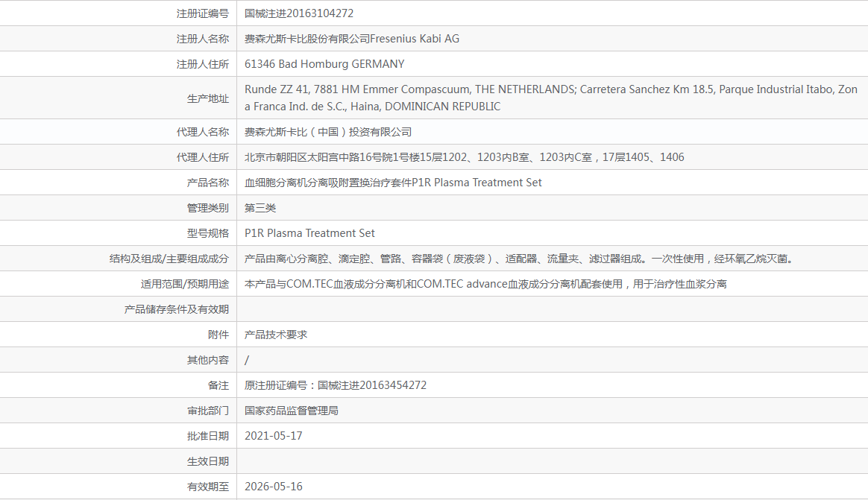Click the 结构及组成/主要组成成分 label
The width and height of the screenshot is (868, 500).
click(x=169, y=259)
